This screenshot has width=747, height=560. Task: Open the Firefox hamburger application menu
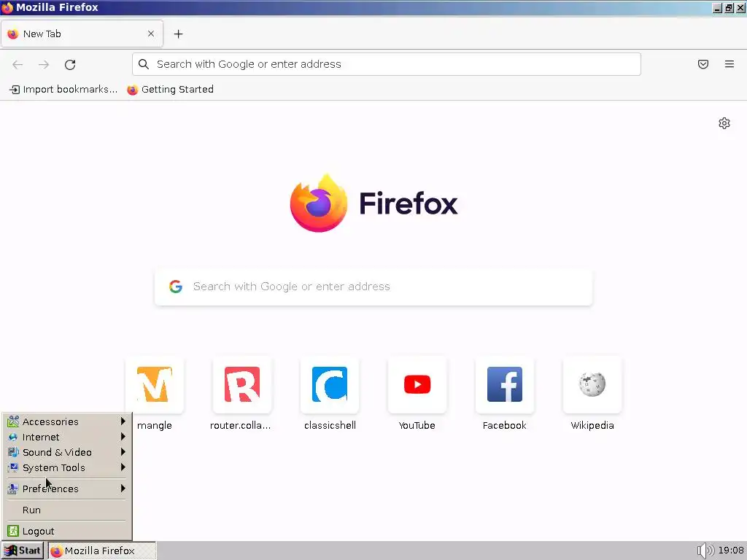point(729,64)
